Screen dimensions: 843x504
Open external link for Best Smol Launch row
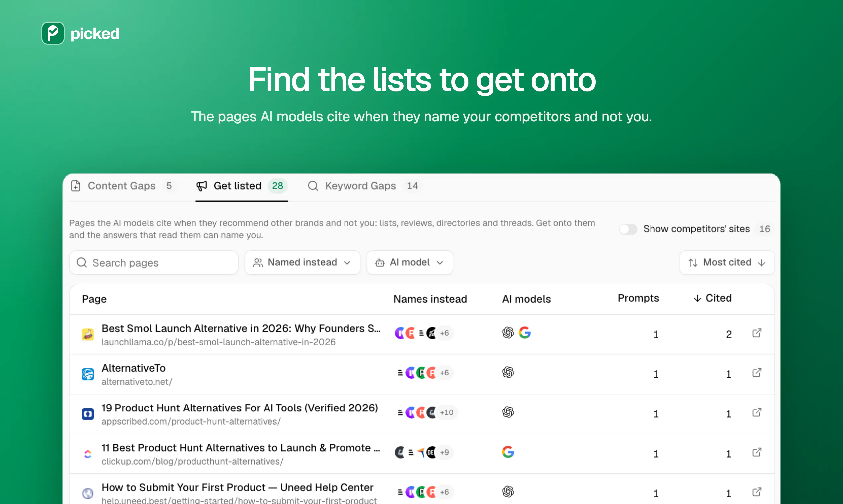[757, 333]
